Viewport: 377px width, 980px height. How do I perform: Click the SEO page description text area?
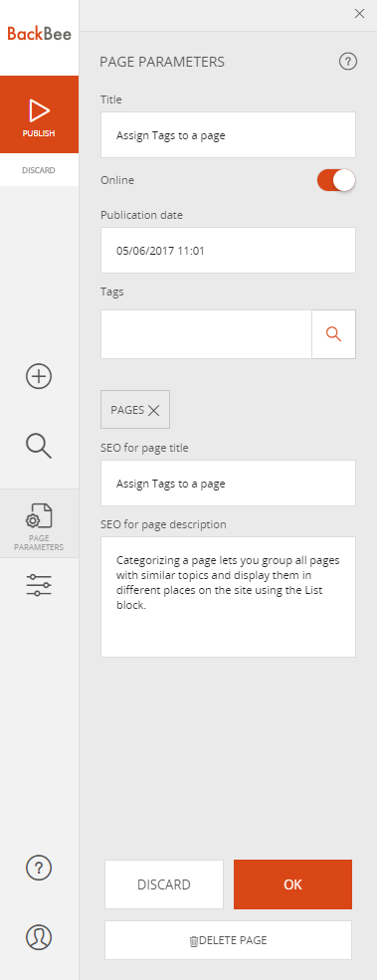point(228,597)
